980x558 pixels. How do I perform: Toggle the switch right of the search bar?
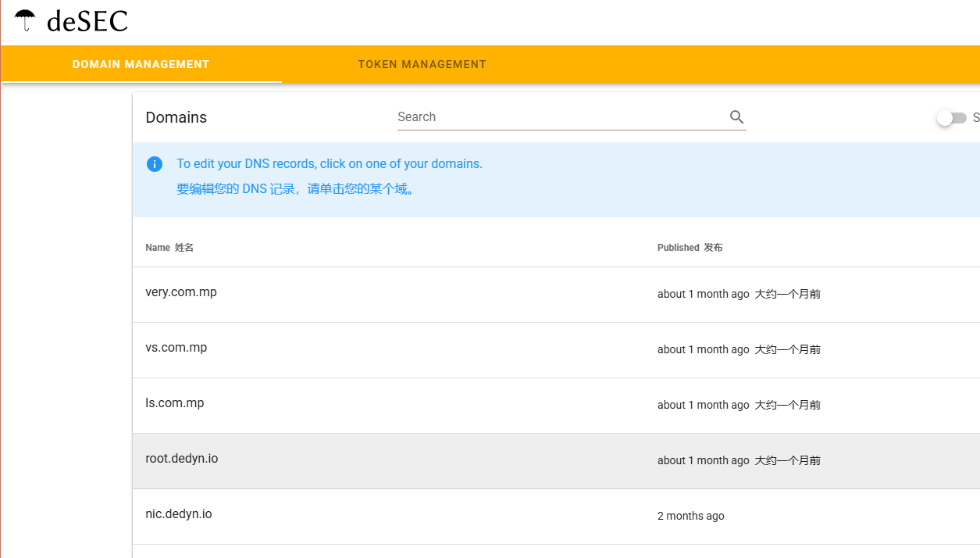[x=951, y=118]
